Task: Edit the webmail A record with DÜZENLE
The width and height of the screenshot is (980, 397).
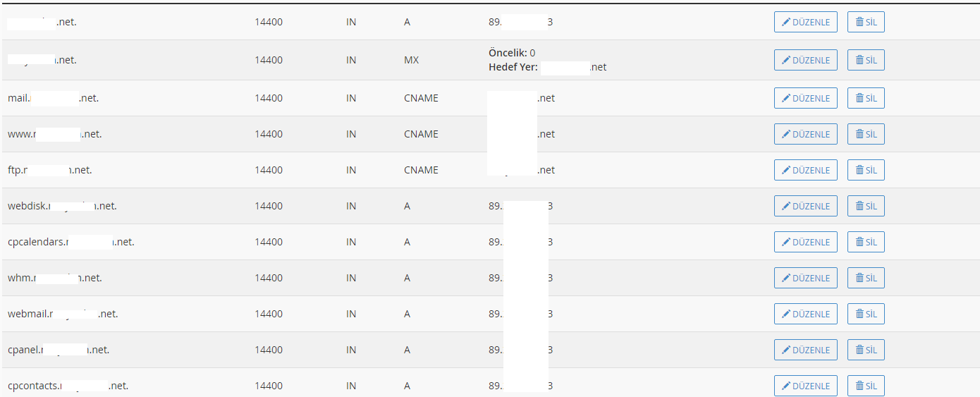Action: [806, 314]
